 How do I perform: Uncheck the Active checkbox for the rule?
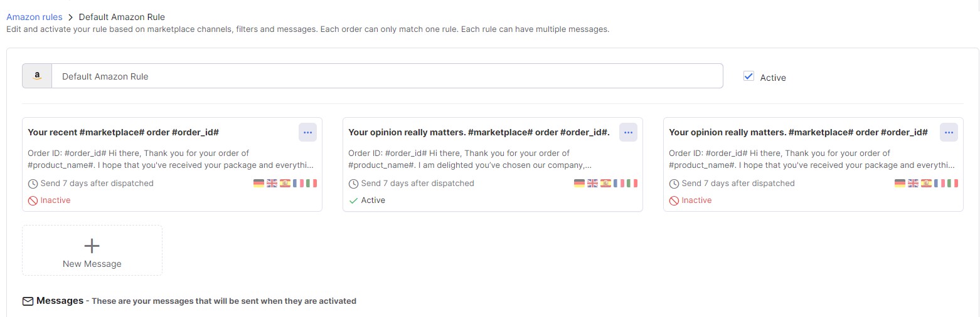748,76
